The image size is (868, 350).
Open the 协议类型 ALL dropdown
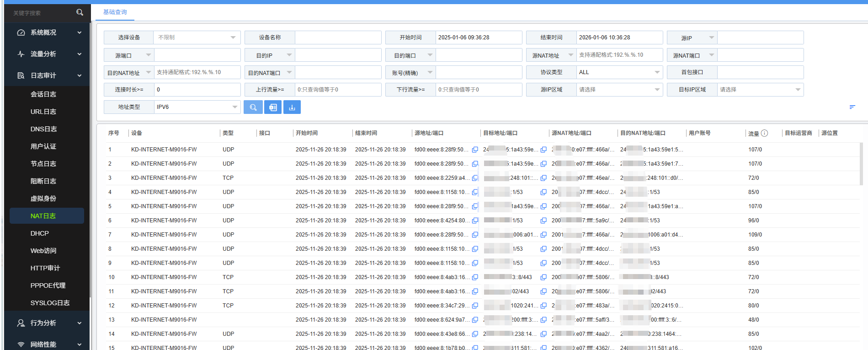point(619,72)
